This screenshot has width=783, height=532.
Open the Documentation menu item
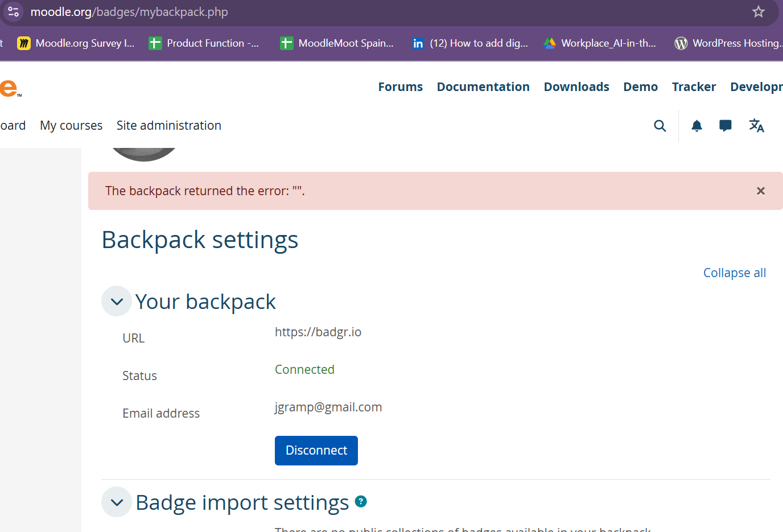[x=483, y=87]
